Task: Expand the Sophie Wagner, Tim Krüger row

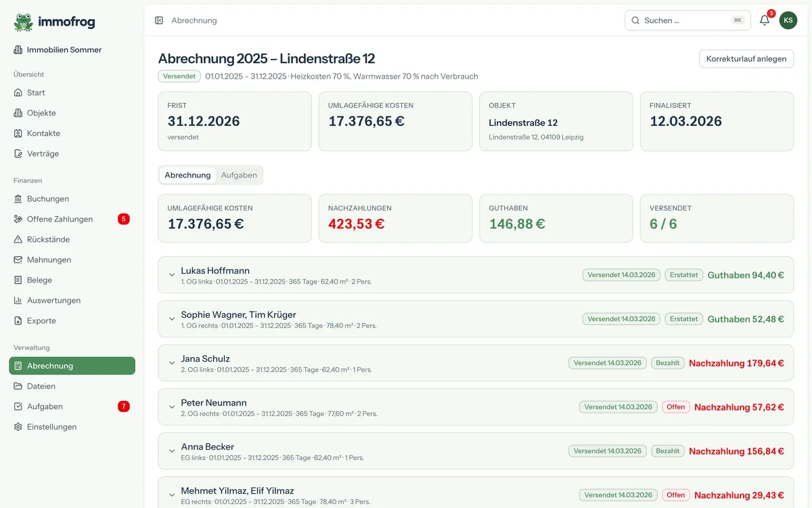Action: tap(476, 319)
